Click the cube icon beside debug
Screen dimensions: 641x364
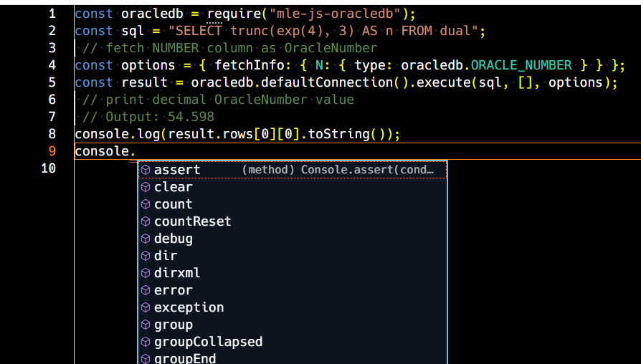point(146,239)
